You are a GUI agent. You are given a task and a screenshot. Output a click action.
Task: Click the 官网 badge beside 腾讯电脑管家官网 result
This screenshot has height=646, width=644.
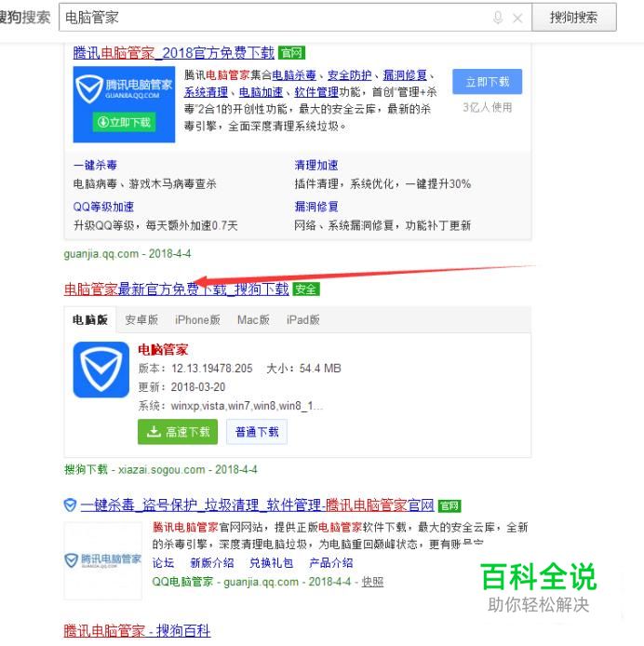[x=449, y=505]
